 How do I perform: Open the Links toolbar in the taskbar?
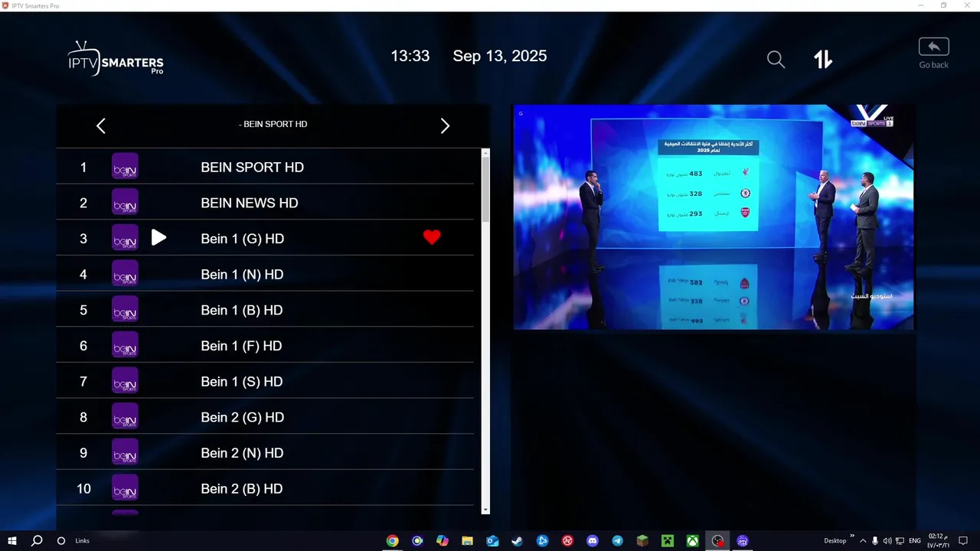82,541
